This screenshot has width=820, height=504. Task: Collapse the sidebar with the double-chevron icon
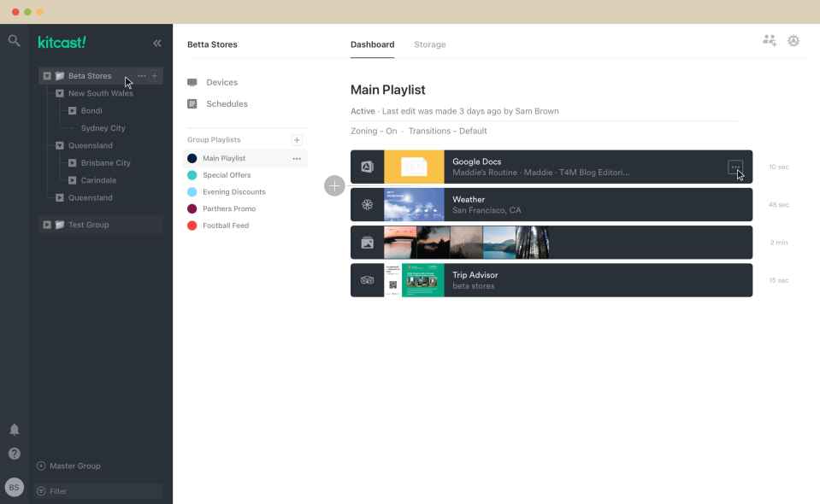coord(156,44)
